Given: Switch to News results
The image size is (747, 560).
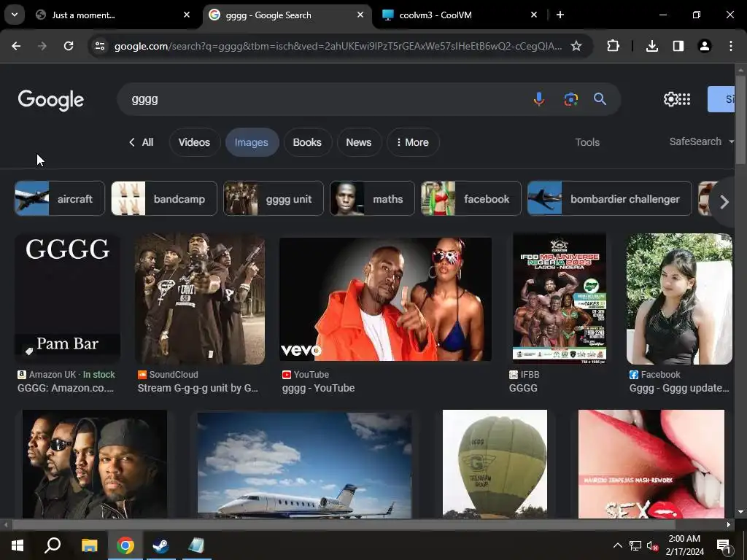Looking at the screenshot, I should (x=359, y=142).
